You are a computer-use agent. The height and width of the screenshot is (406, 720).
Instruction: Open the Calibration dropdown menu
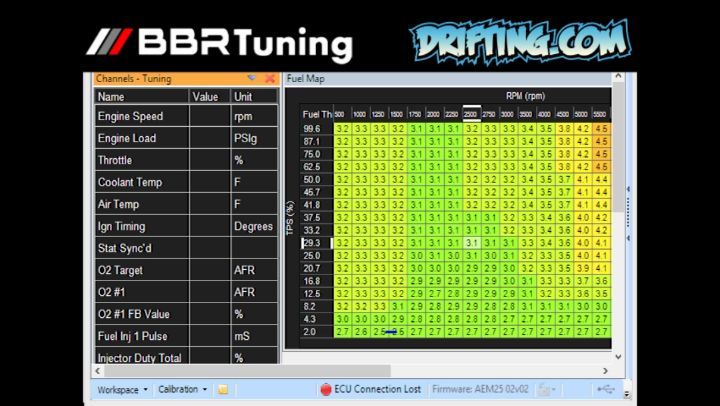(x=184, y=389)
